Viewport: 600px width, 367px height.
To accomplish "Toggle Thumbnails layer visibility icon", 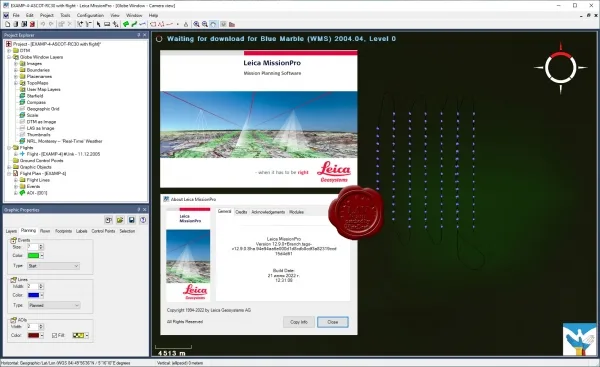I will [x=23, y=135].
